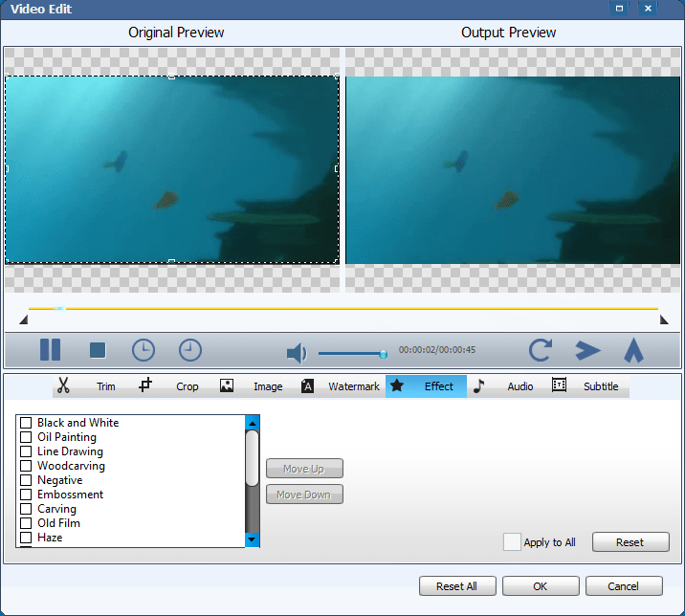Tick the Carving effect checkbox

26,509
